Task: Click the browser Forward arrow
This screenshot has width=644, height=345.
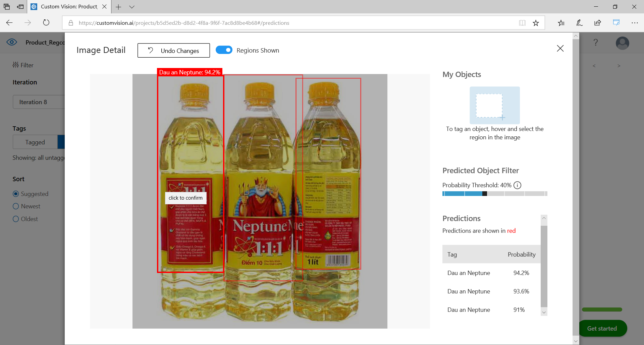Action: pyautogui.click(x=28, y=23)
